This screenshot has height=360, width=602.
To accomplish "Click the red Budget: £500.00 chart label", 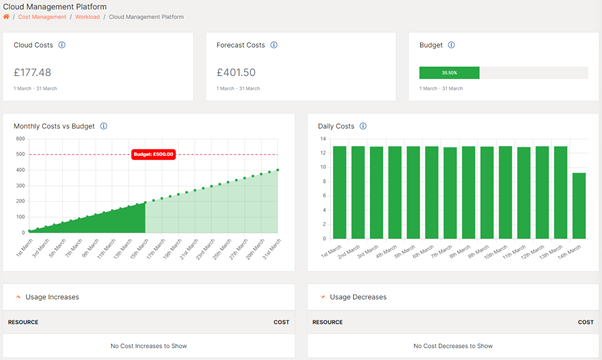I will tap(153, 154).
